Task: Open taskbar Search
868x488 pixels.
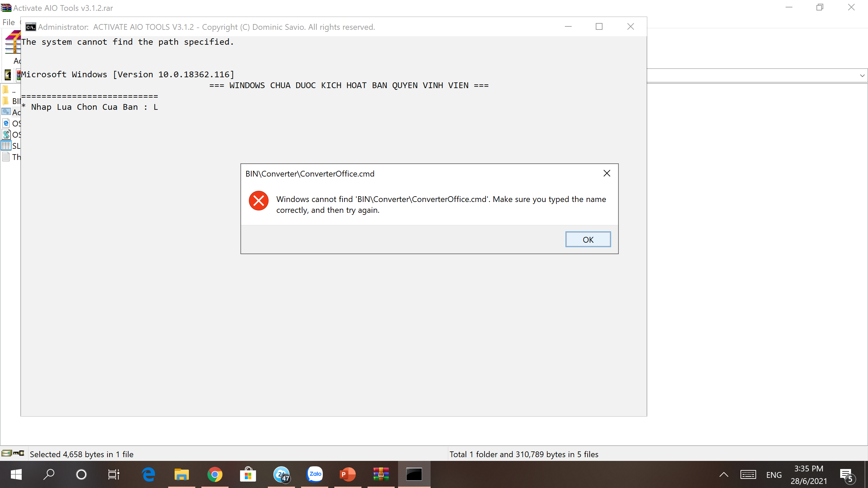Action: click(49, 474)
